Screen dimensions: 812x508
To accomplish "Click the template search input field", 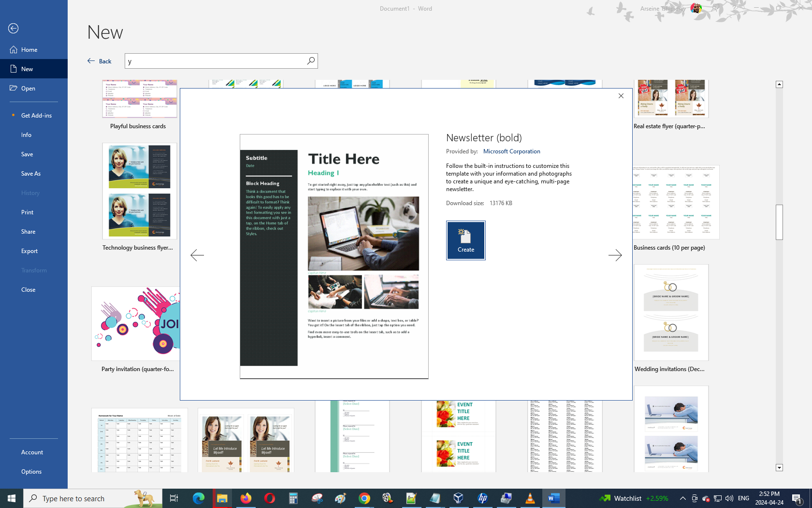I will (x=215, y=61).
